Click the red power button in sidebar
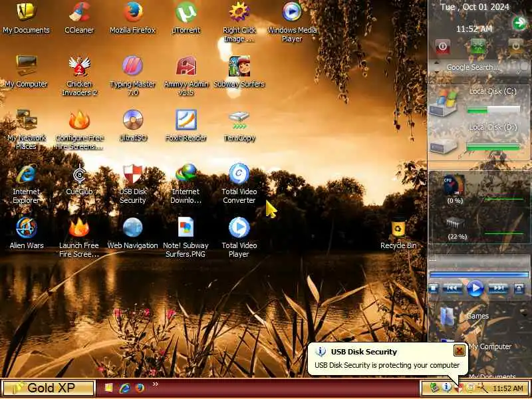Image resolution: width=532 pixels, height=399 pixels. coord(442,47)
